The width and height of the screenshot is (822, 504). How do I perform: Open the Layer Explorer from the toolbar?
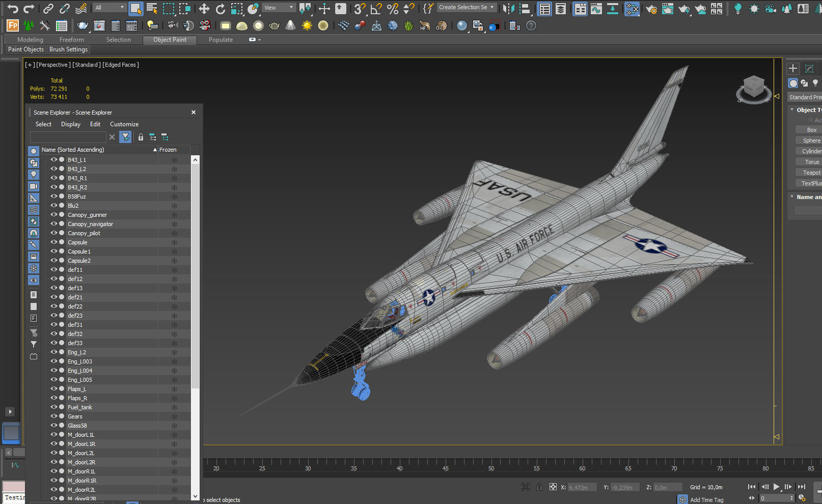click(561, 8)
